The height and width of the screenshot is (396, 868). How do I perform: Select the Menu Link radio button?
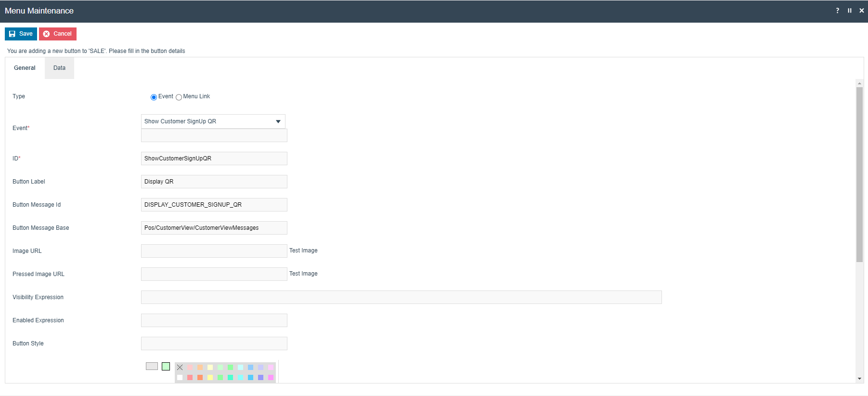[x=179, y=97]
